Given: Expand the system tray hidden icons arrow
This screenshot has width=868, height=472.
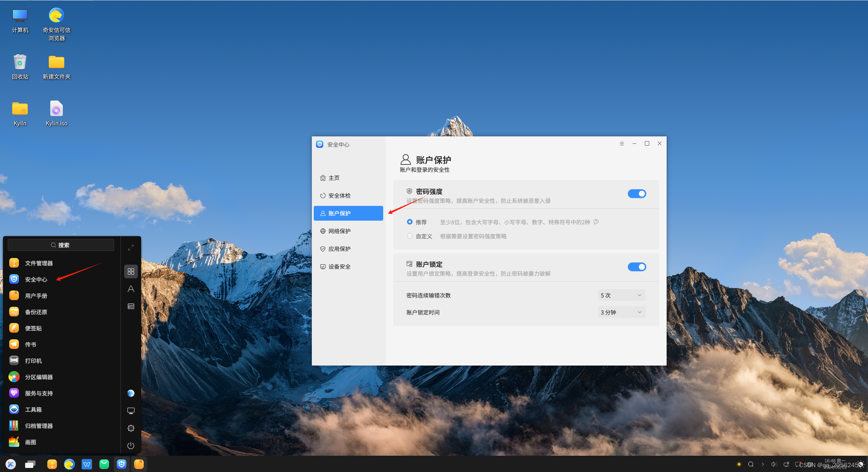Looking at the screenshot, I should point(763,464).
